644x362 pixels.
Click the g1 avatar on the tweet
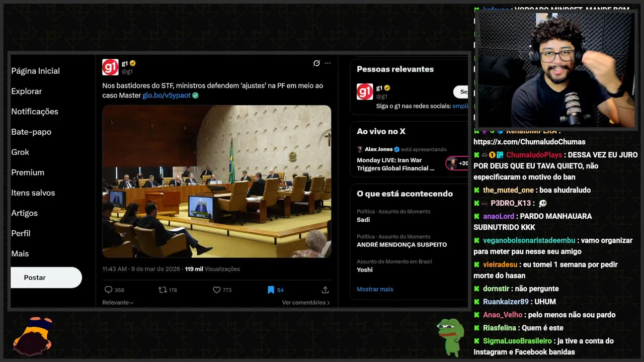click(110, 67)
